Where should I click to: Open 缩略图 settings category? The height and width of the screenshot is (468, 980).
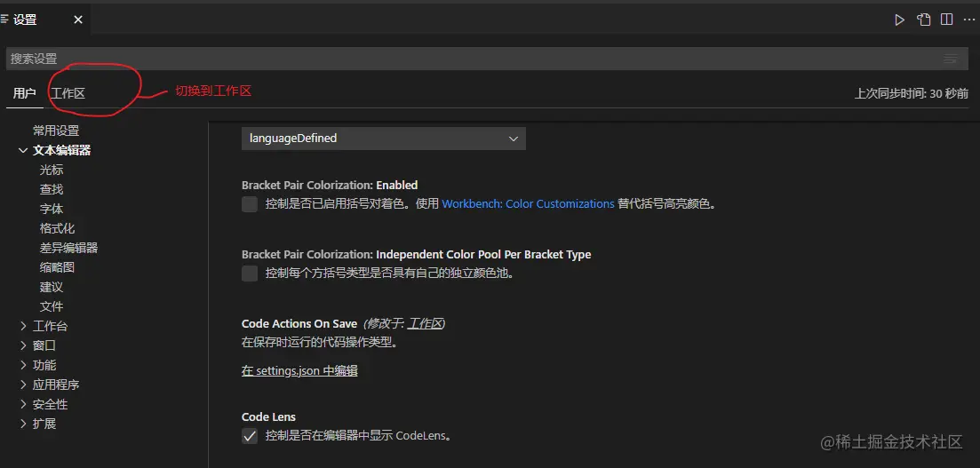tap(58, 267)
